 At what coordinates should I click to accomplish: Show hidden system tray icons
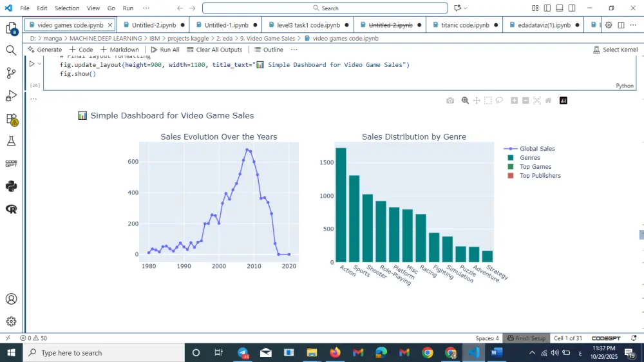(533, 352)
